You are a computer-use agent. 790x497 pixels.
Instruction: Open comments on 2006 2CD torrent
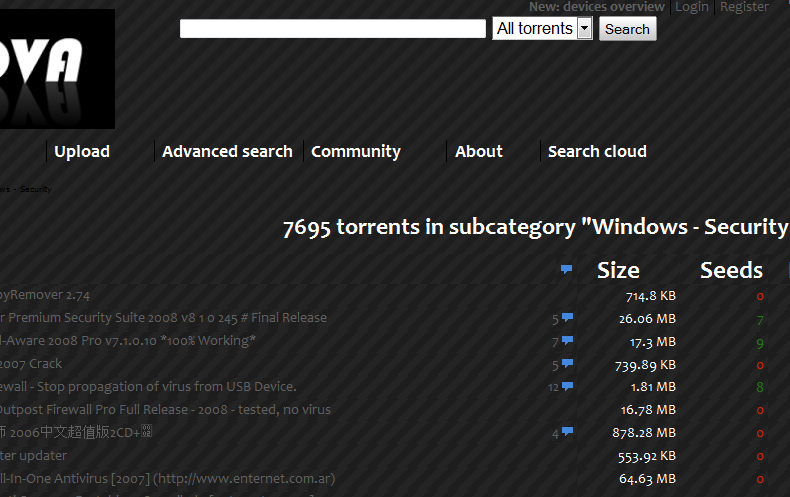(x=567, y=432)
